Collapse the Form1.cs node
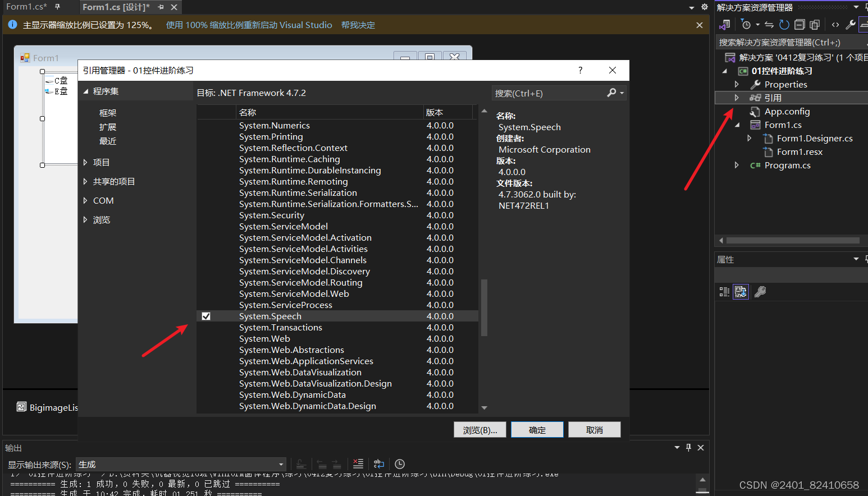The image size is (868, 496). tap(737, 125)
